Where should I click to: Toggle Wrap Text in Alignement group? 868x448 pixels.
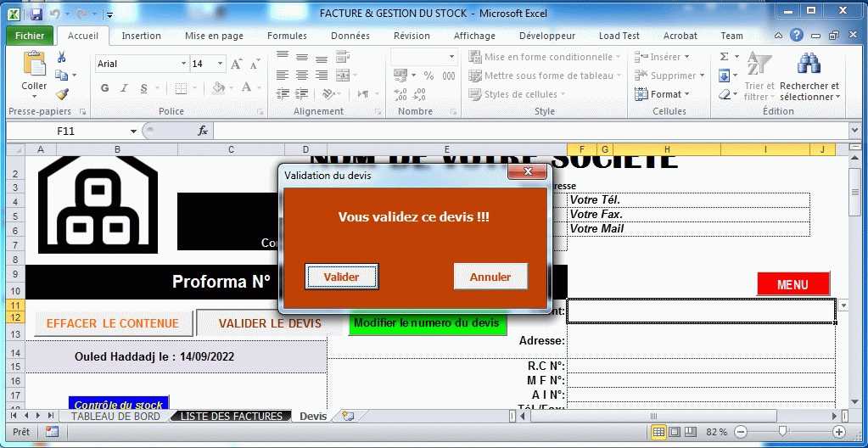[x=343, y=57]
